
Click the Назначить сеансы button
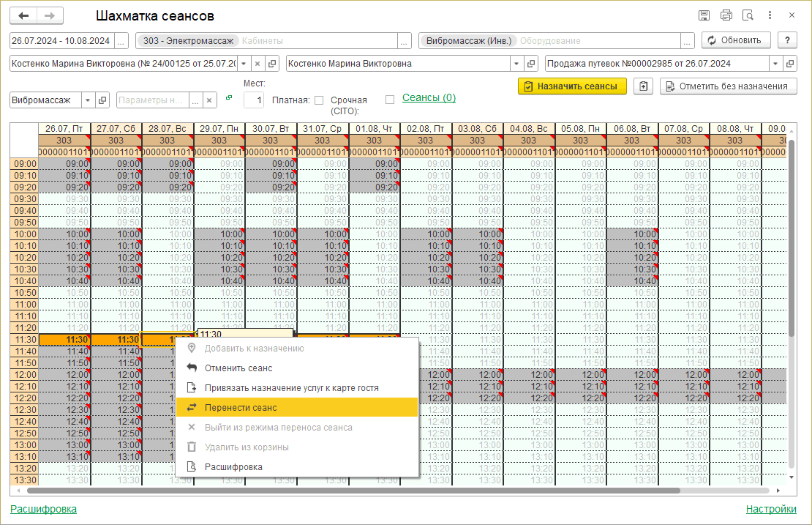point(573,86)
